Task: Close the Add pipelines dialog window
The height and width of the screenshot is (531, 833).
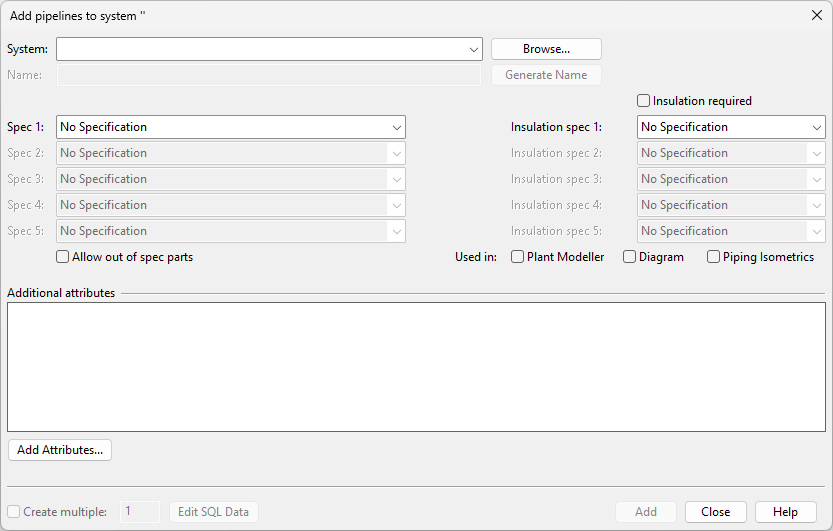Action: 816,16
